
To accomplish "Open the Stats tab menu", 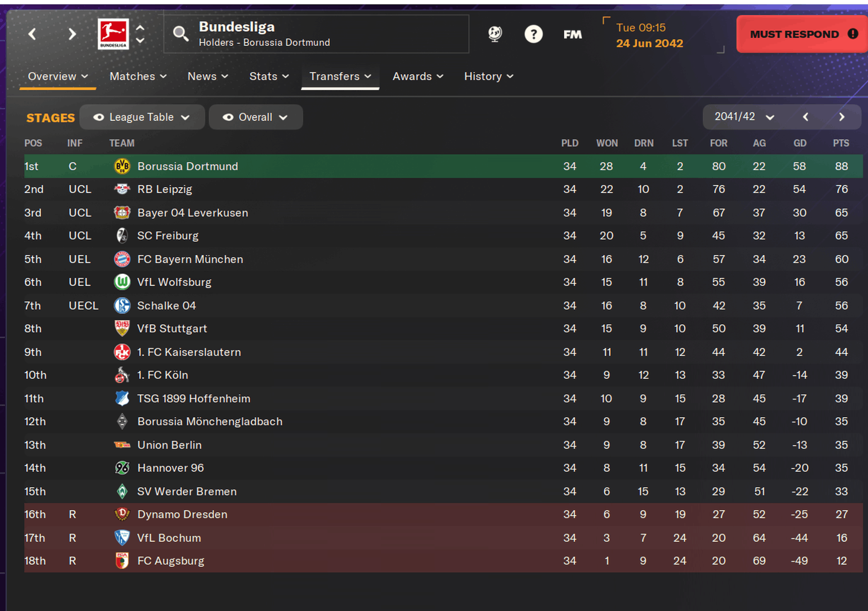I will point(269,77).
